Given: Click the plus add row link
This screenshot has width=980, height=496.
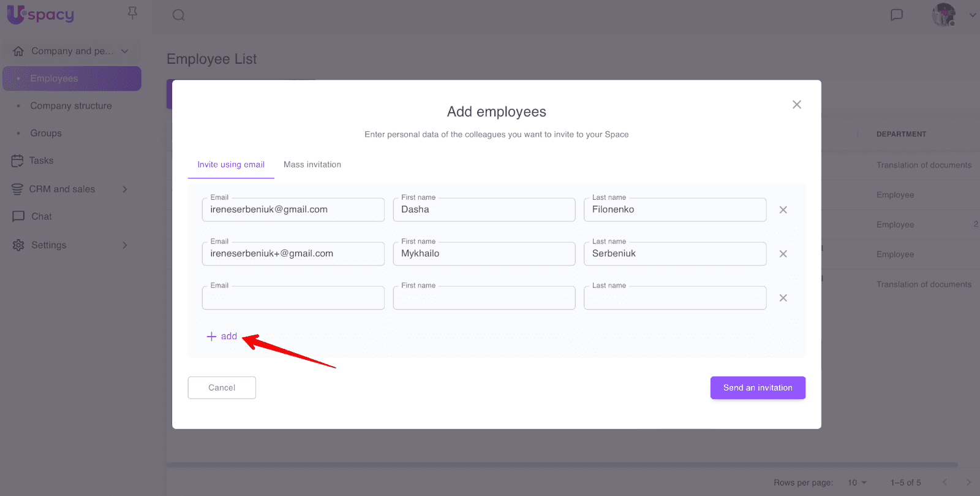Looking at the screenshot, I should tap(222, 336).
